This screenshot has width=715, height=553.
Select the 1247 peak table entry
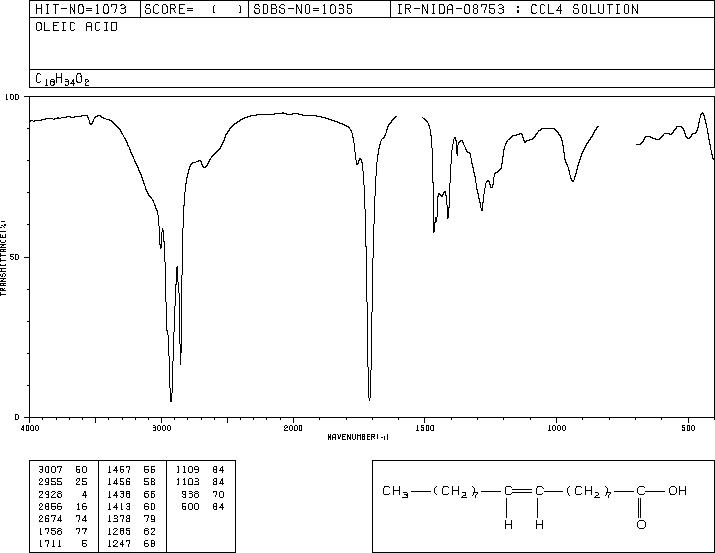(131, 544)
